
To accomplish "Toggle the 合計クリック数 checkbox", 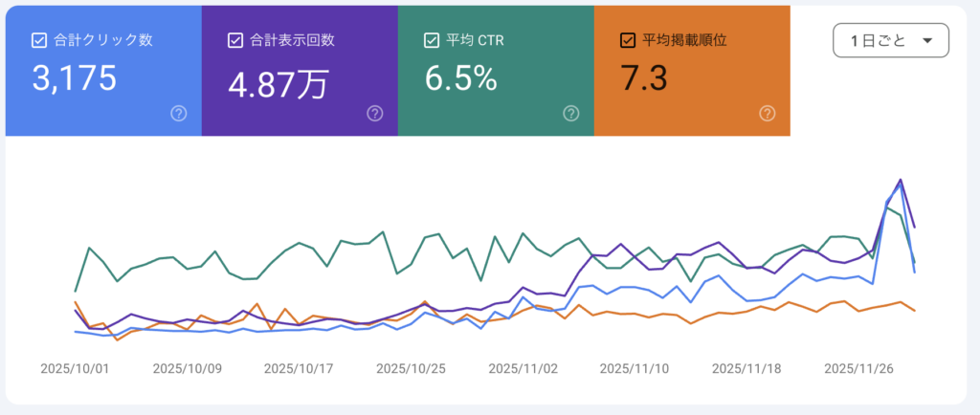I will (x=39, y=40).
